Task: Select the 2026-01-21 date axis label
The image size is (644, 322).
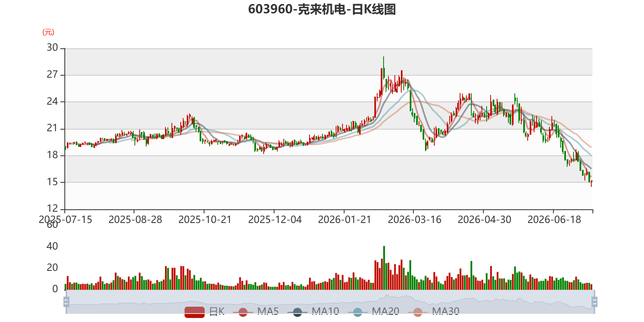Action: [x=345, y=219]
